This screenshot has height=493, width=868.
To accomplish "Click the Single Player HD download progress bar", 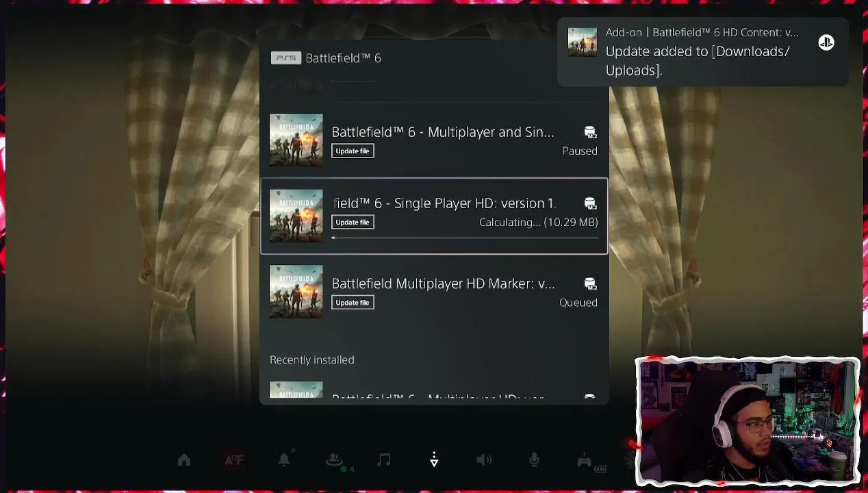I will (x=465, y=238).
